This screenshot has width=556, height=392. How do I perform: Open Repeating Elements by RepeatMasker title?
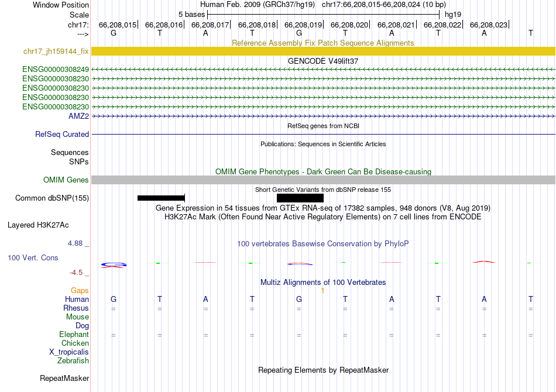[324, 370]
